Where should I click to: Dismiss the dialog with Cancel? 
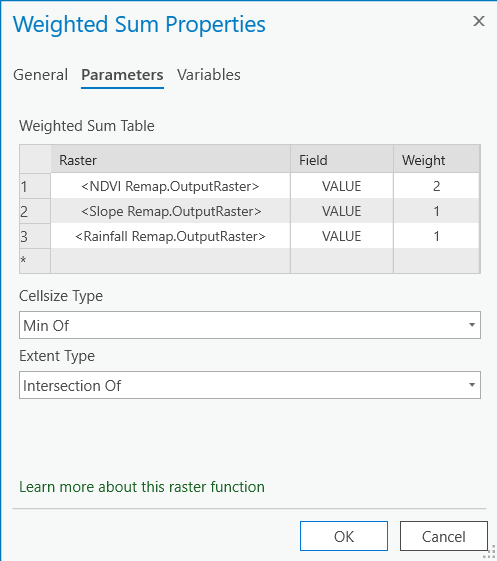point(444,536)
